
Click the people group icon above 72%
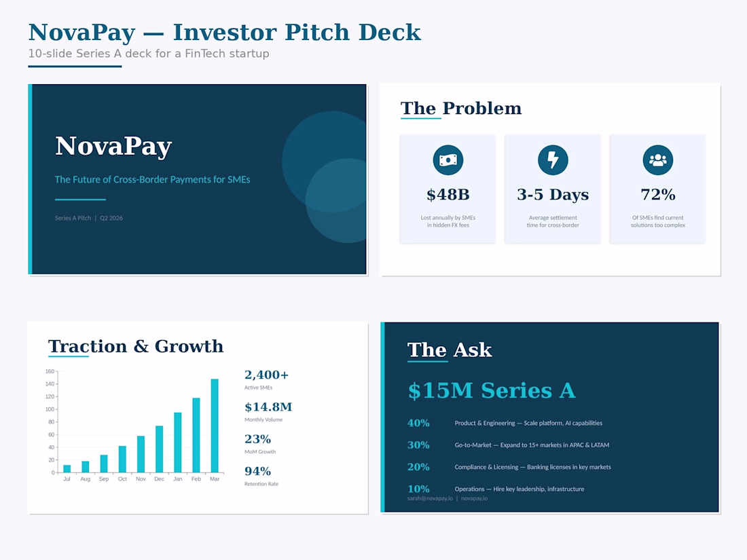pyautogui.click(x=657, y=160)
